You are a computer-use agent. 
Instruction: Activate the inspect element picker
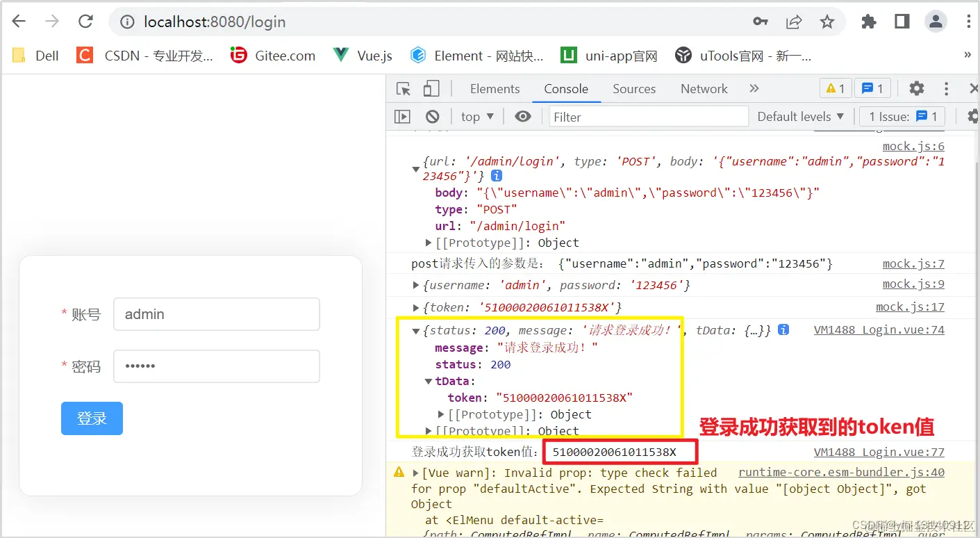[x=404, y=88]
